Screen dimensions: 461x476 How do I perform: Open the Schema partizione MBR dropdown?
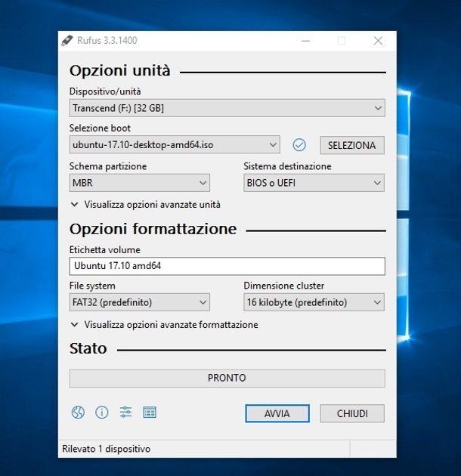click(x=139, y=183)
